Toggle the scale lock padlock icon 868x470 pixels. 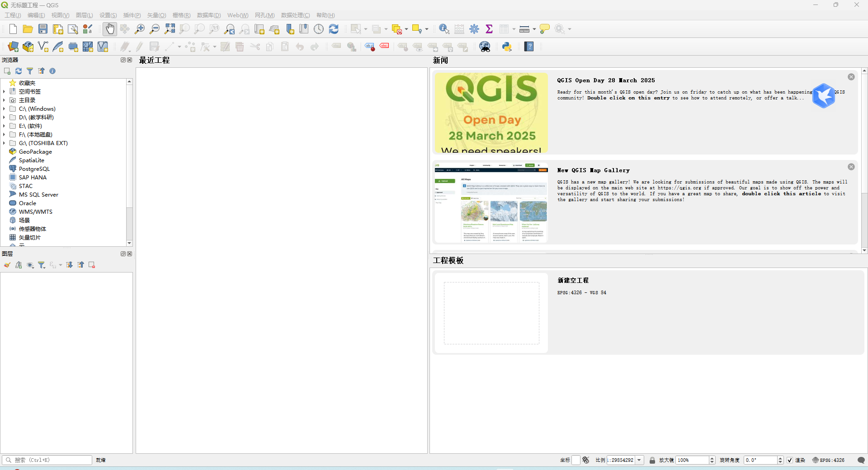pyautogui.click(x=652, y=460)
